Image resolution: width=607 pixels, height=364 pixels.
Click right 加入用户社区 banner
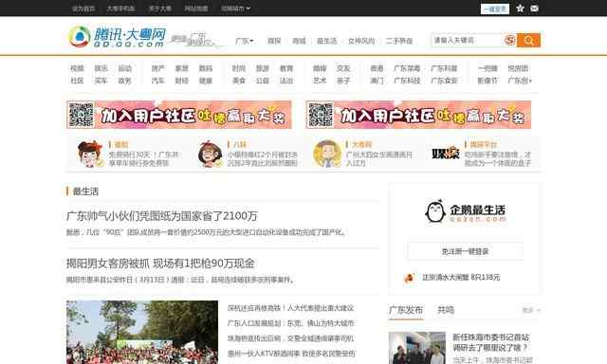tap(418, 115)
